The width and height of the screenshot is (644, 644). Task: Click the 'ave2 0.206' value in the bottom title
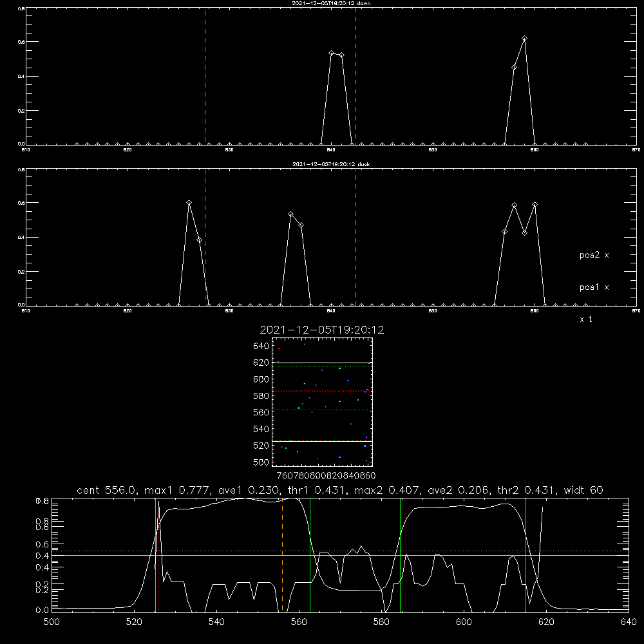[458, 490]
